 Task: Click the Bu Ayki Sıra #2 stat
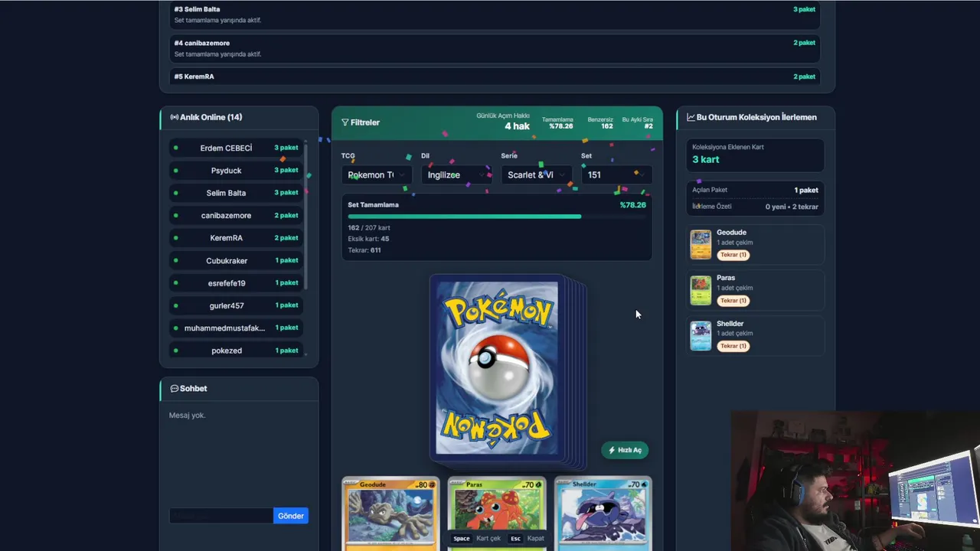[637, 122]
